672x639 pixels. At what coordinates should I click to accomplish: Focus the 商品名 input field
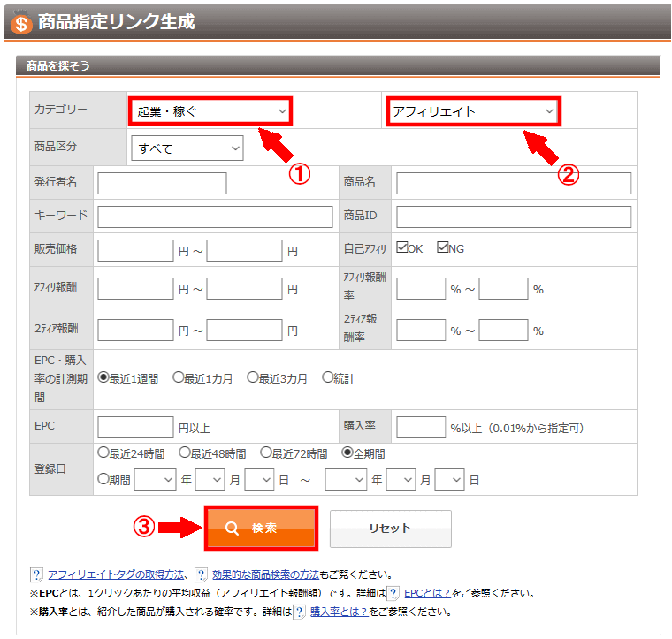514,183
